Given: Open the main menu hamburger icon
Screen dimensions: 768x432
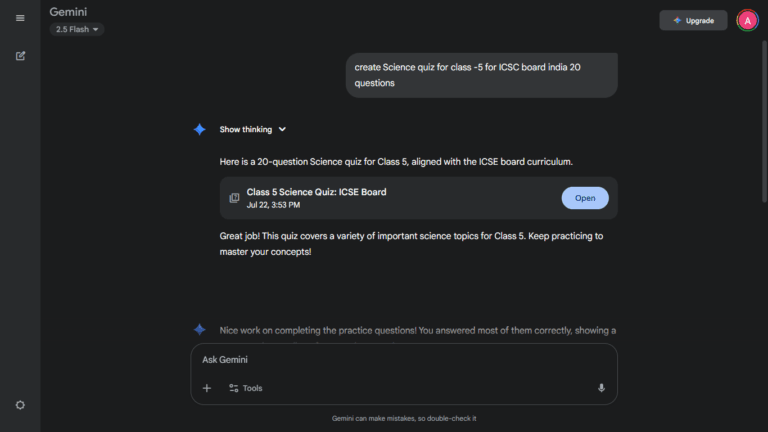Looking at the screenshot, I should 20,18.
